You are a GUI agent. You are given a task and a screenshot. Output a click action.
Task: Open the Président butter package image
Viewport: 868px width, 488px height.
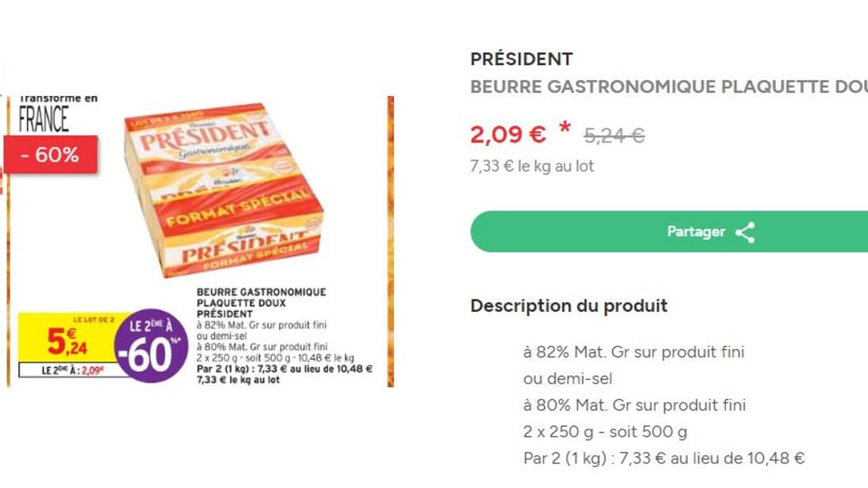click(224, 190)
